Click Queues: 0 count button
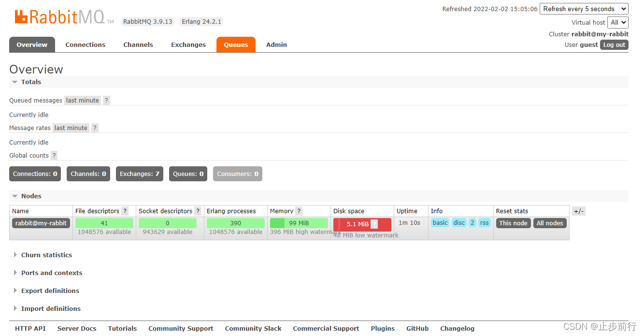 (x=188, y=174)
